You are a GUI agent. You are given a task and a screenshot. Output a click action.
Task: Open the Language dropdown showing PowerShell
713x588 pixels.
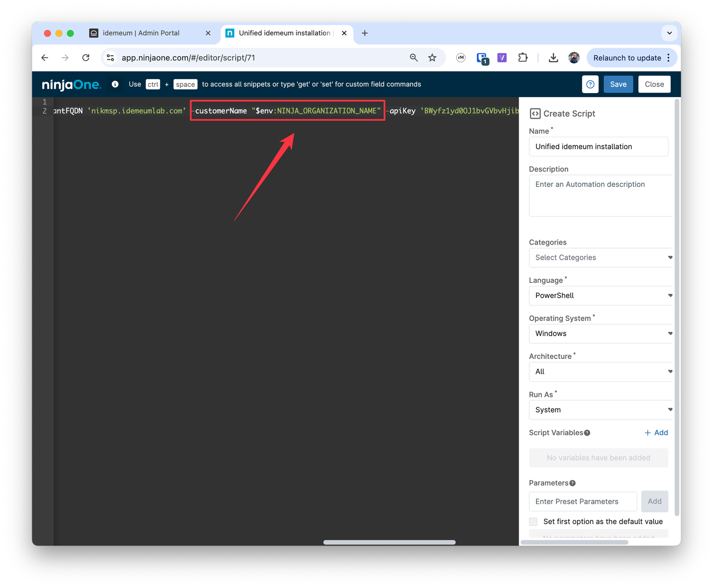click(601, 295)
